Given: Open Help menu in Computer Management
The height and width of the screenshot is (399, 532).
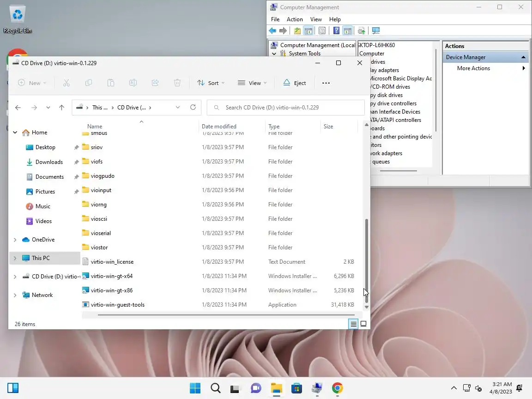Looking at the screenshot, I should click(x=334, y=19).
